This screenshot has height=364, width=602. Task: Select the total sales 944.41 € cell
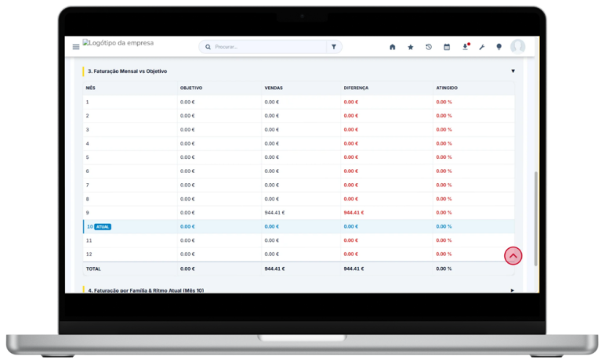pyautogui.click(x=274, y=268)
